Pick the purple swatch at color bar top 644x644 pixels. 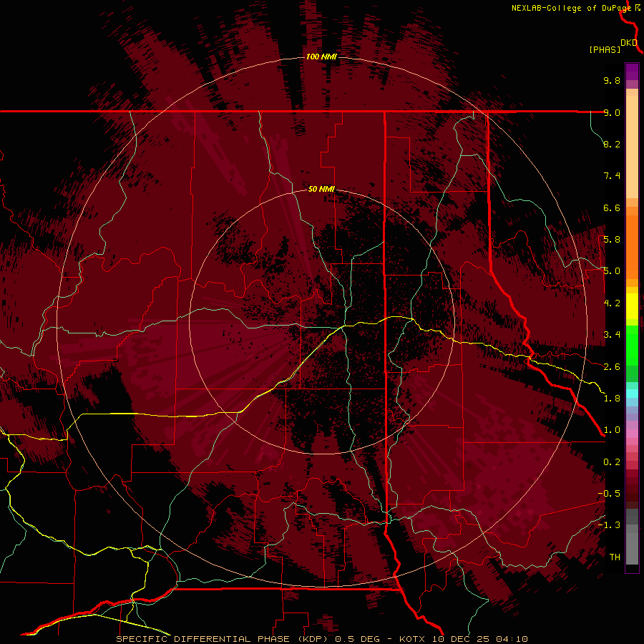click(x=632, y=72)
